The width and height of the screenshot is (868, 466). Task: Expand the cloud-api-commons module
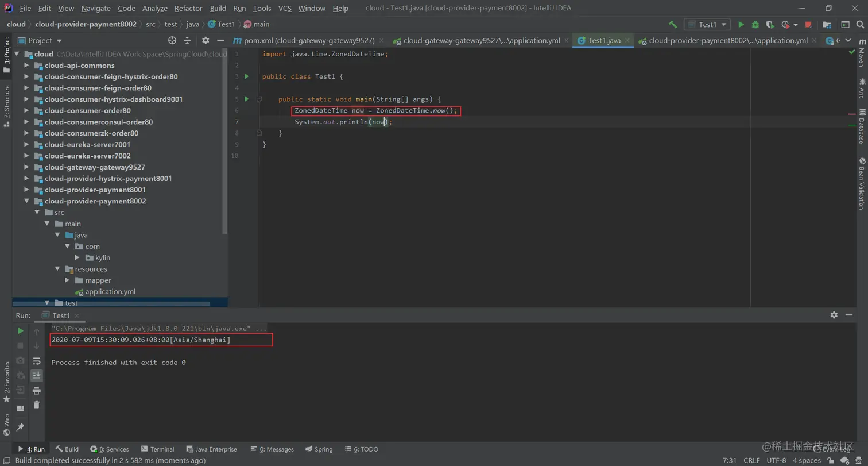coord(26,66)
